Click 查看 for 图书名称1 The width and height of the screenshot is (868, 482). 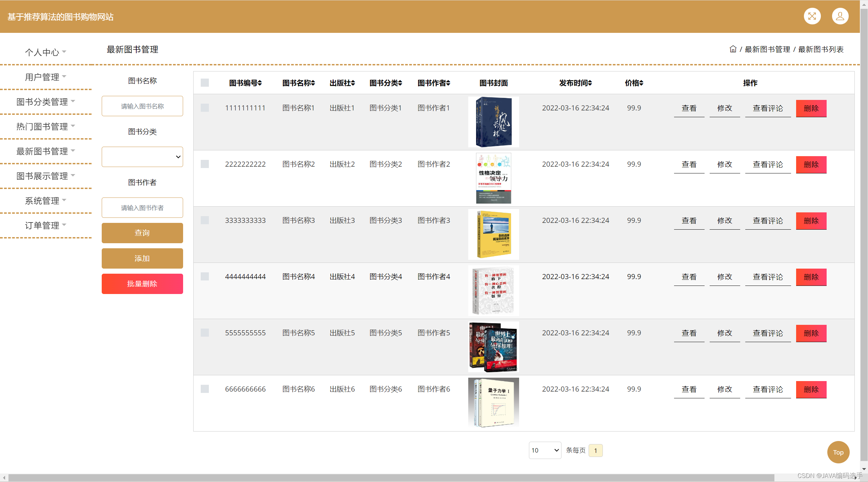689,108
